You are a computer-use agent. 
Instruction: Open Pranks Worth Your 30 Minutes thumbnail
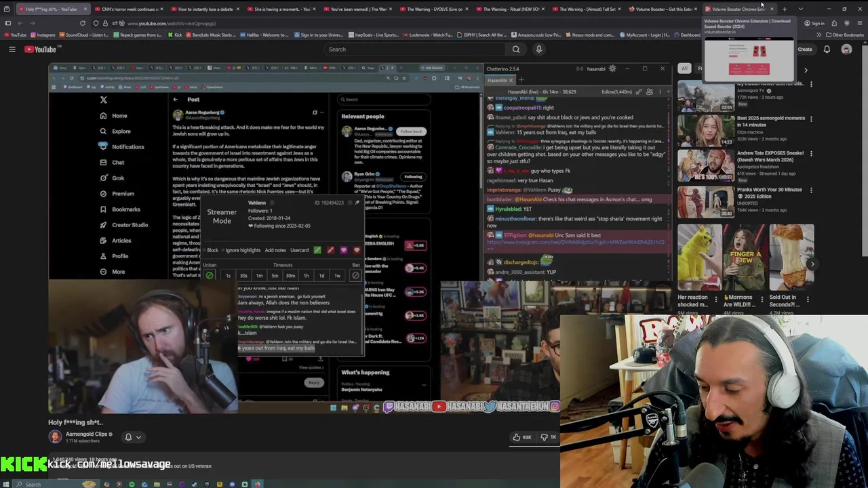[706, 202]
